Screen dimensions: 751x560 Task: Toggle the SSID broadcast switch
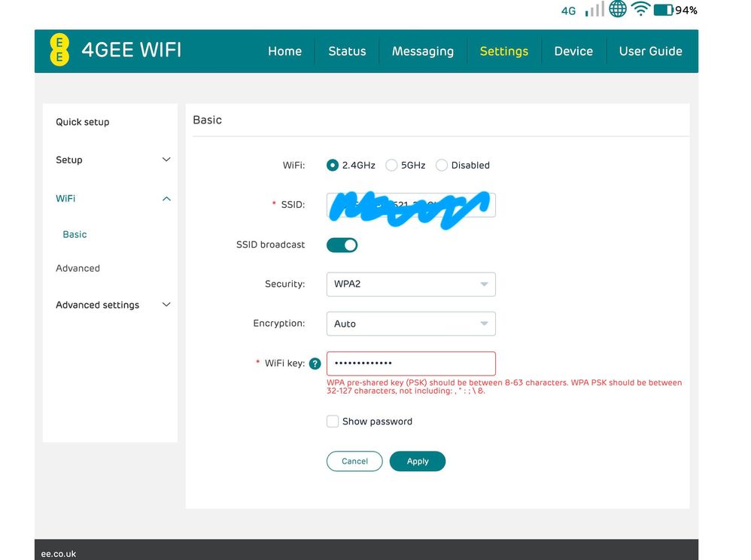342,245
